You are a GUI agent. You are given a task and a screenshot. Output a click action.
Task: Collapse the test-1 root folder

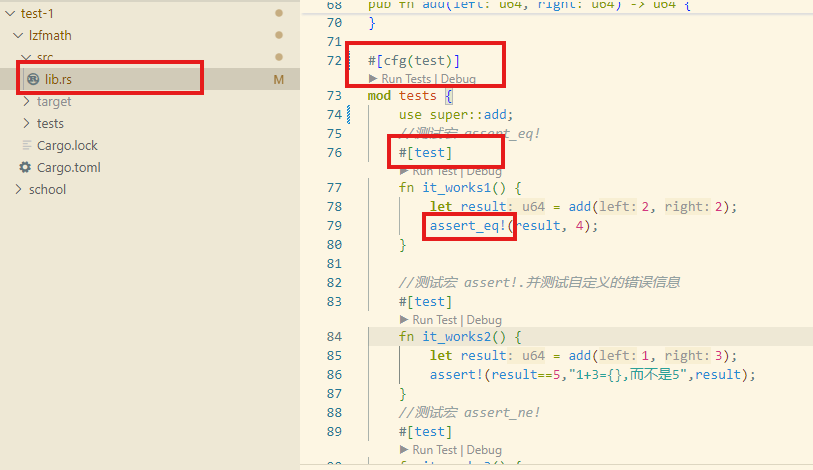[x=9, y=13]
